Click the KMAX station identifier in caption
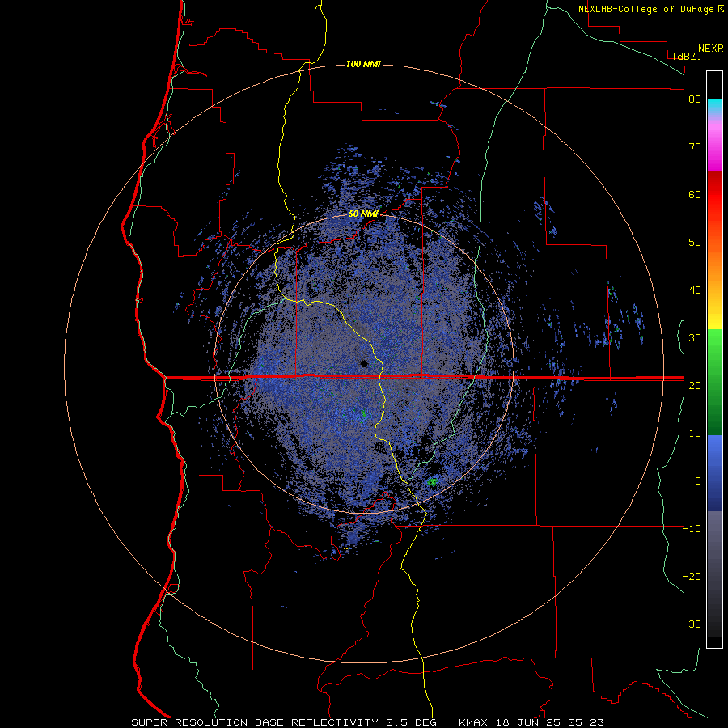This screenshot has width=728, height=728. (472, 722)
